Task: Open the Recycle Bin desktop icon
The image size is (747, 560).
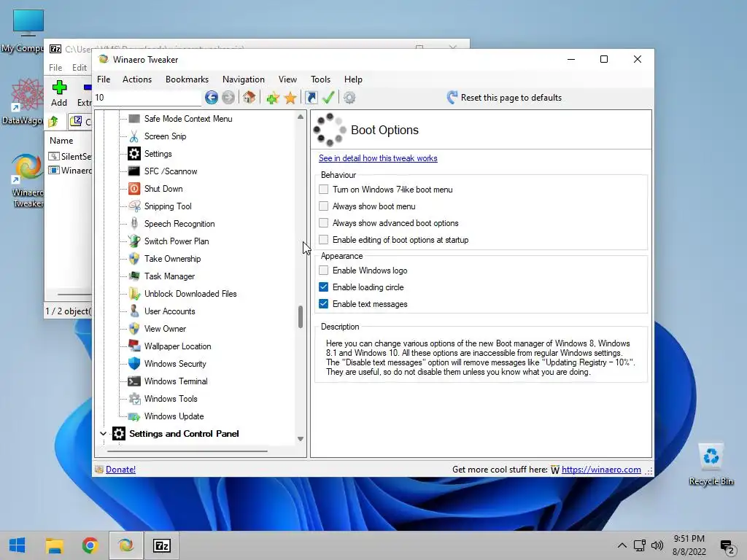Action: pyautogui.click(x=711, y=464)
